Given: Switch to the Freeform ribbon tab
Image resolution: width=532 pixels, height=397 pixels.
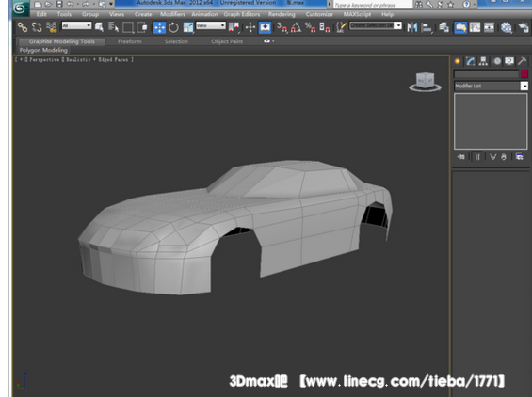Looking at the screenshot, I should [x=130, y=41].
